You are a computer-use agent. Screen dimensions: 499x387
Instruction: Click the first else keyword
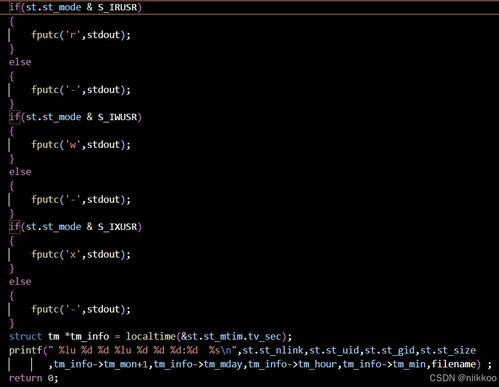coord(20,62)
